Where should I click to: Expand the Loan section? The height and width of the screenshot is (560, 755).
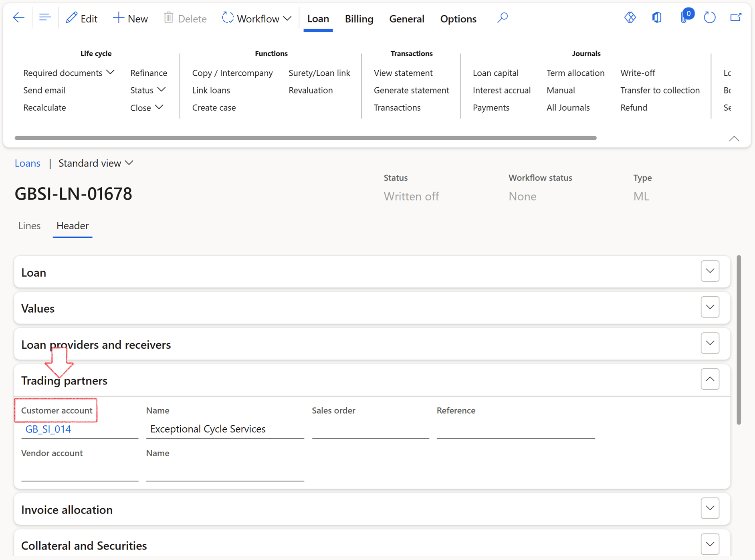pyautogui.click(x=710, y=271)
